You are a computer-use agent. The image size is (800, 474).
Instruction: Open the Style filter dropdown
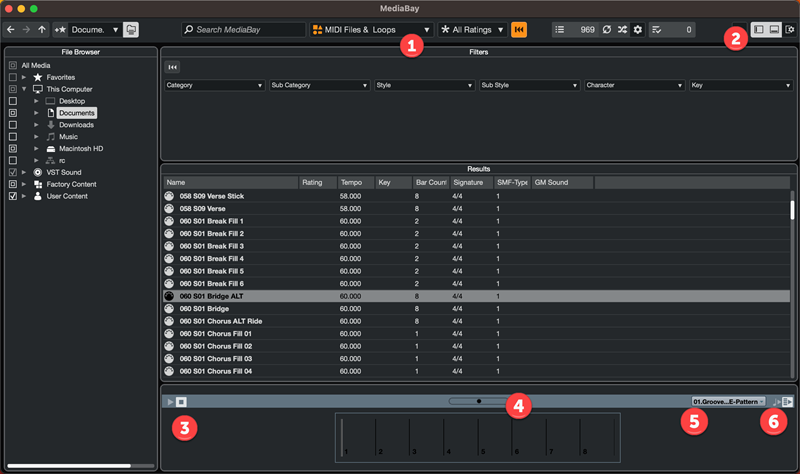click(424, 85)
